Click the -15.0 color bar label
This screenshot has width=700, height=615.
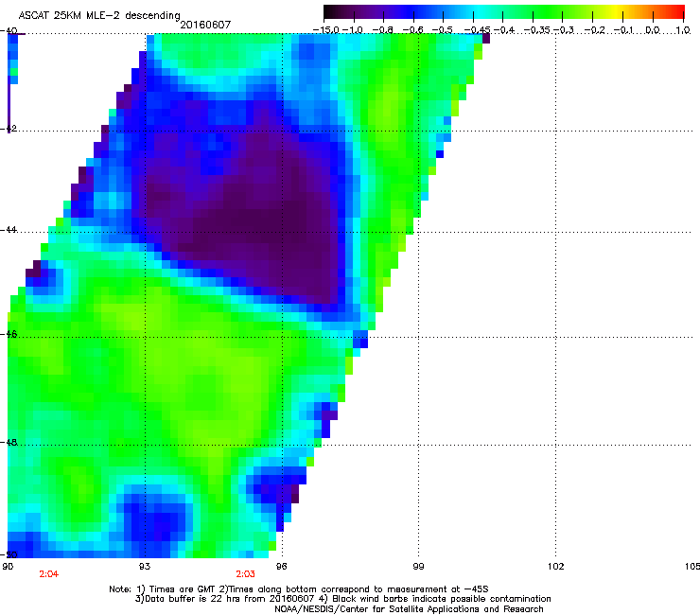tap(326, 30)
